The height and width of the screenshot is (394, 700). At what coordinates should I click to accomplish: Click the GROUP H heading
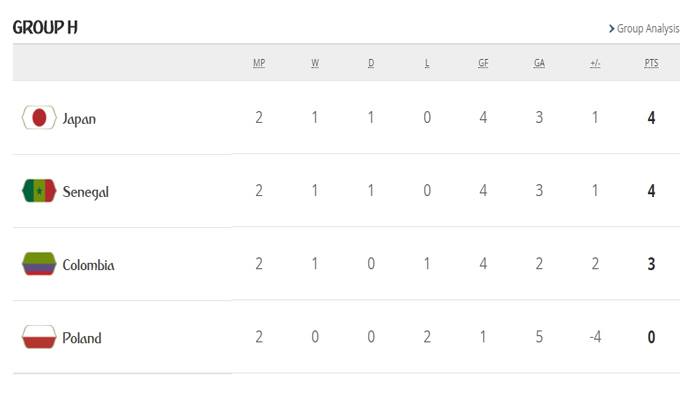pyautogui.click(x=45, y=28)
